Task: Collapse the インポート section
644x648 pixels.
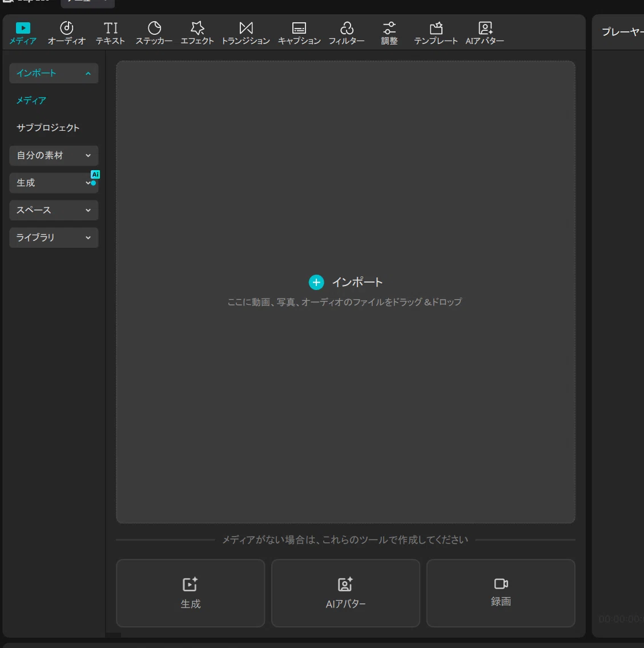Action: [54, 73]
